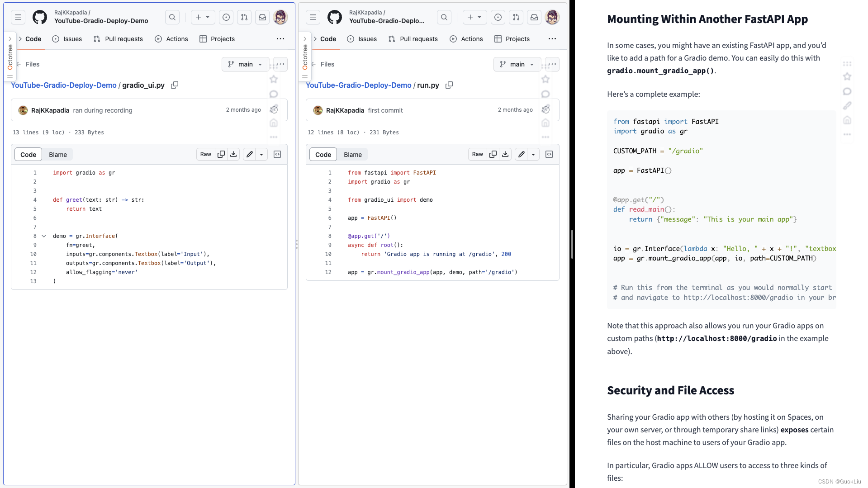Open symbols pane for run.py

tap(549, 154)
